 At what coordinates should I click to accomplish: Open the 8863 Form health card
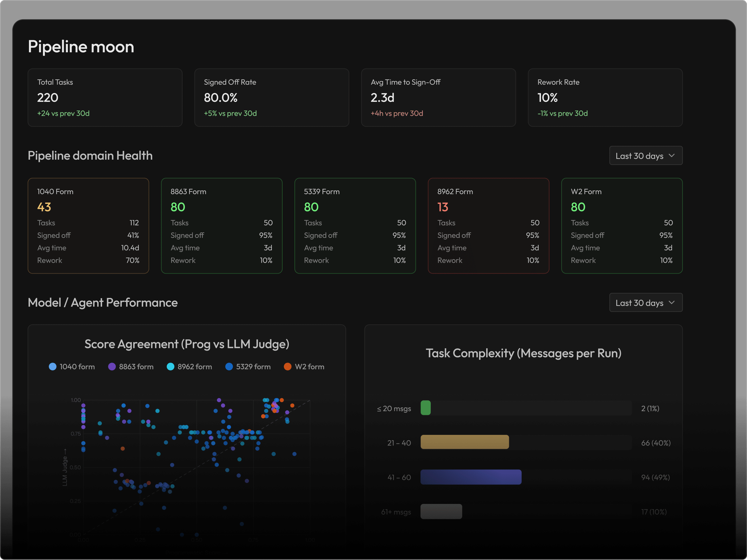(222, 226)
